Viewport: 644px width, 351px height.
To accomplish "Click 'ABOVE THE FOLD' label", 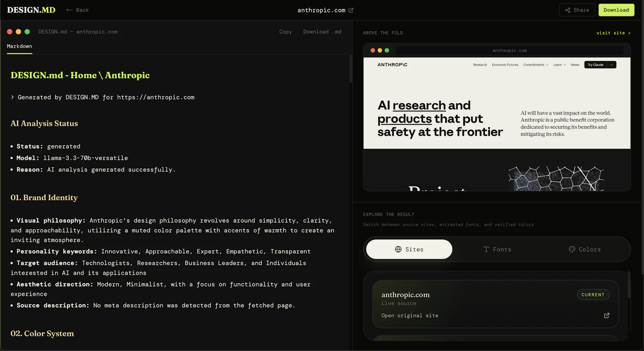I will click(x=383, y=33).
